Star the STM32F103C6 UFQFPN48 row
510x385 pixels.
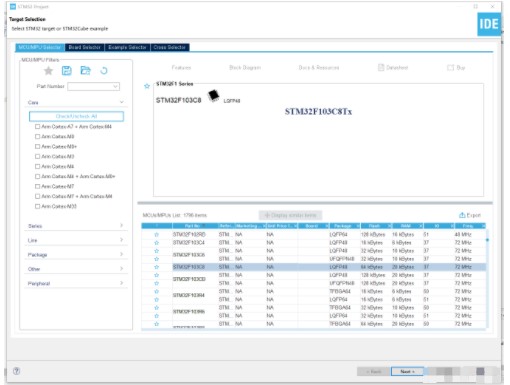tap(156, 259)
